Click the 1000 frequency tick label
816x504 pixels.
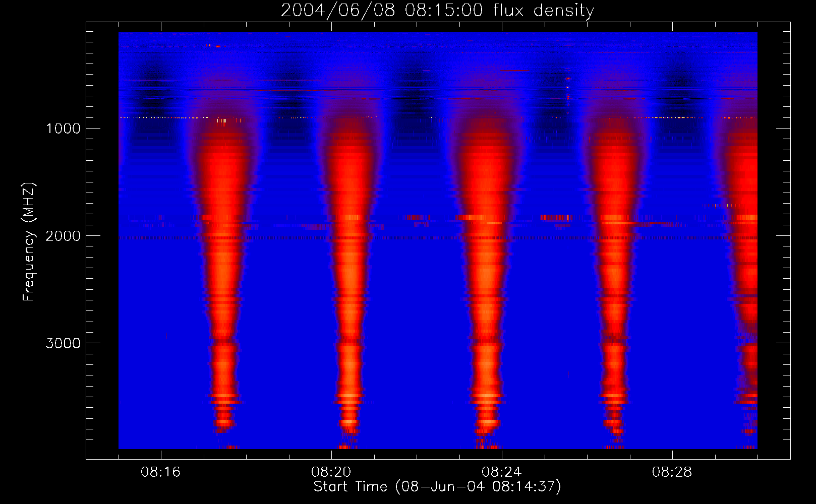[63, 129]
